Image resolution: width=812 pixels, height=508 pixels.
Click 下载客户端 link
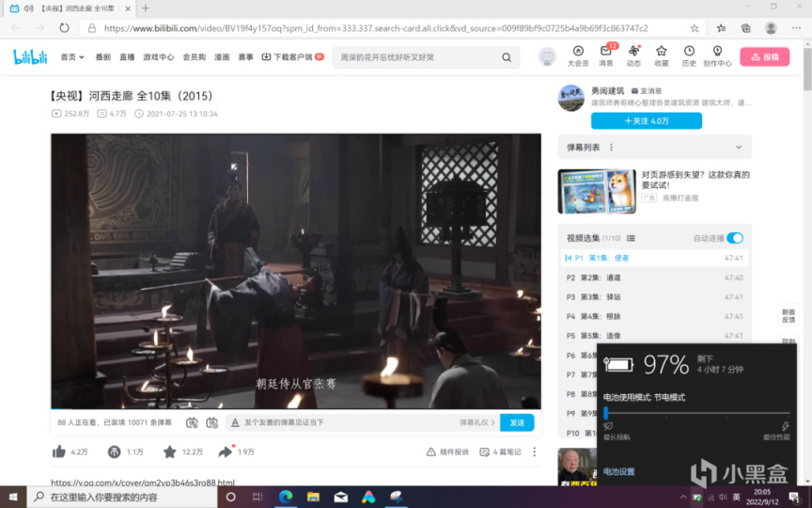pyautogui.click(x=292, y=57)
